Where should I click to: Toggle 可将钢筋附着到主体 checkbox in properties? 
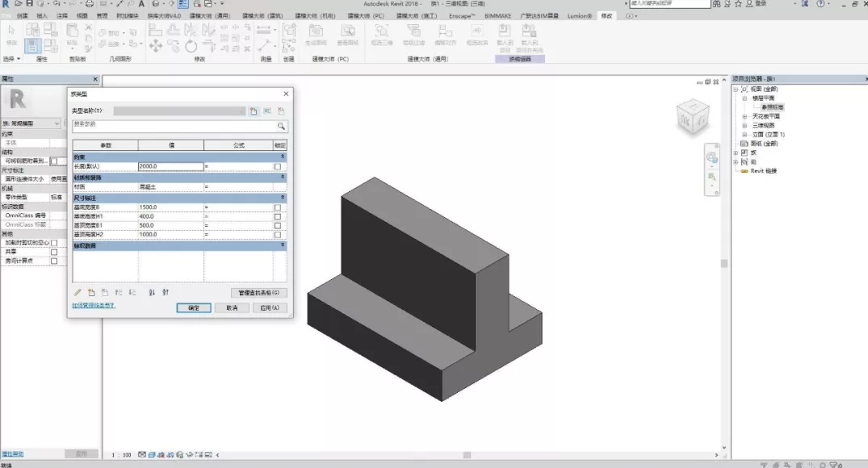[x=54, y=161]
